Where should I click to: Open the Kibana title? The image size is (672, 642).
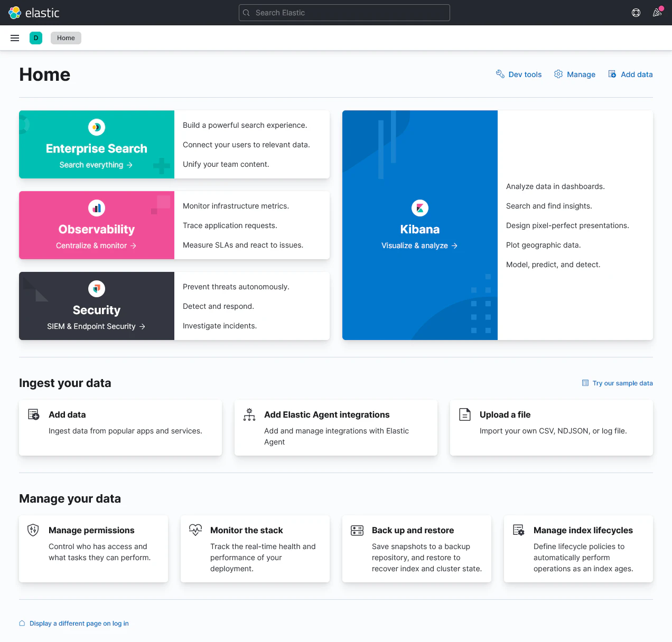coord(420,229)
